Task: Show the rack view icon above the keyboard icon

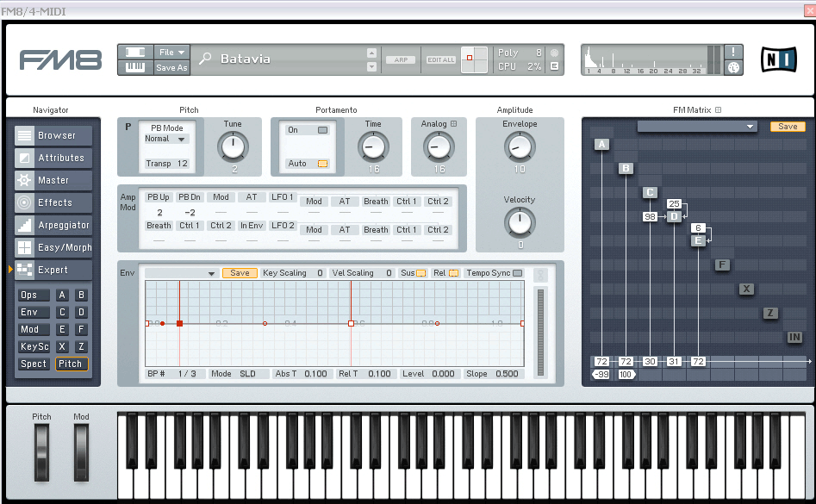Action: coord(135,52)
